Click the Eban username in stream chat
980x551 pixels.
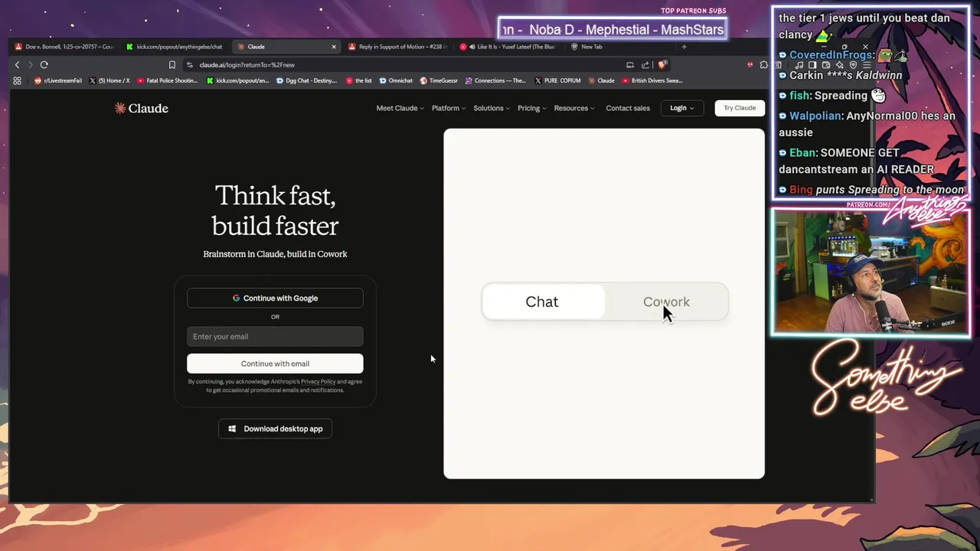(x=803, y=152)
